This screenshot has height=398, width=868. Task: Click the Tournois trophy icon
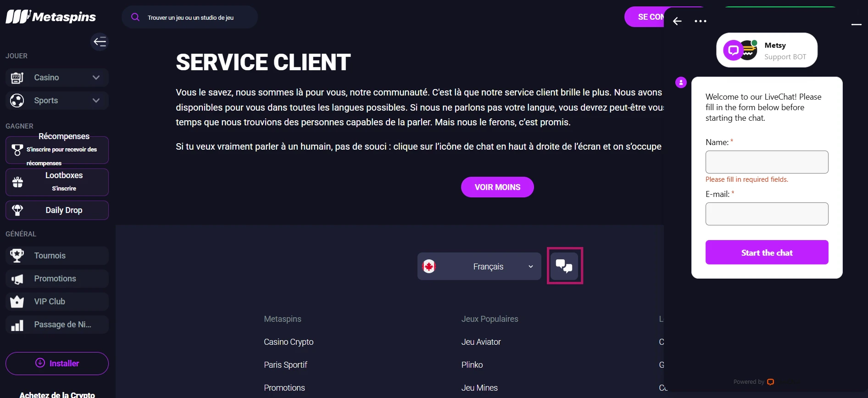[17, 256]
